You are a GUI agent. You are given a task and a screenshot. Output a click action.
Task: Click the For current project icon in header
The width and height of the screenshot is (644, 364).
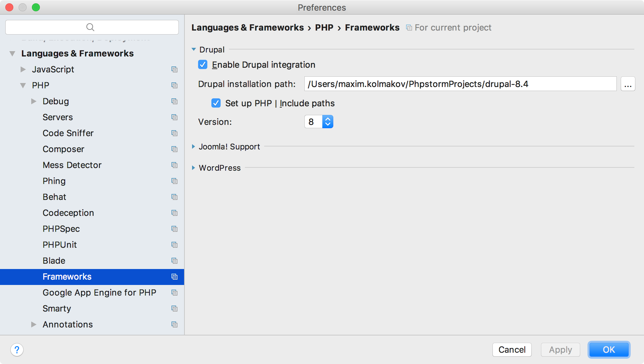pyautogui.click(x=409, y=28)
